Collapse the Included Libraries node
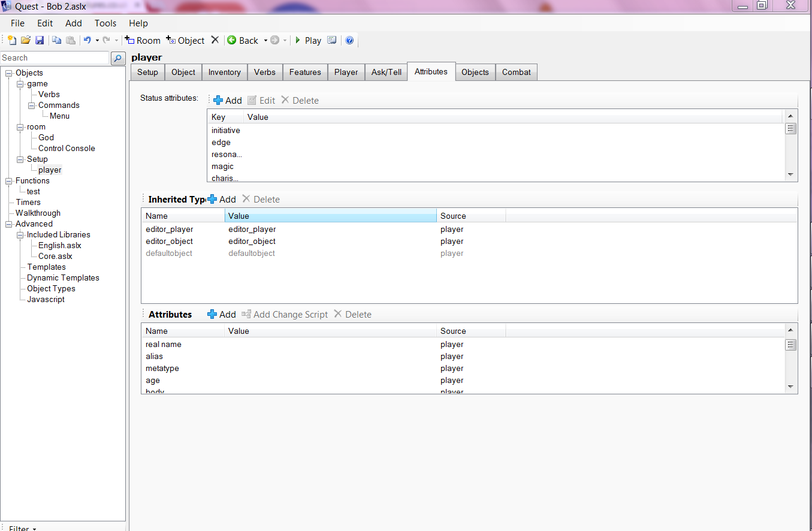 tap(20, 235)
